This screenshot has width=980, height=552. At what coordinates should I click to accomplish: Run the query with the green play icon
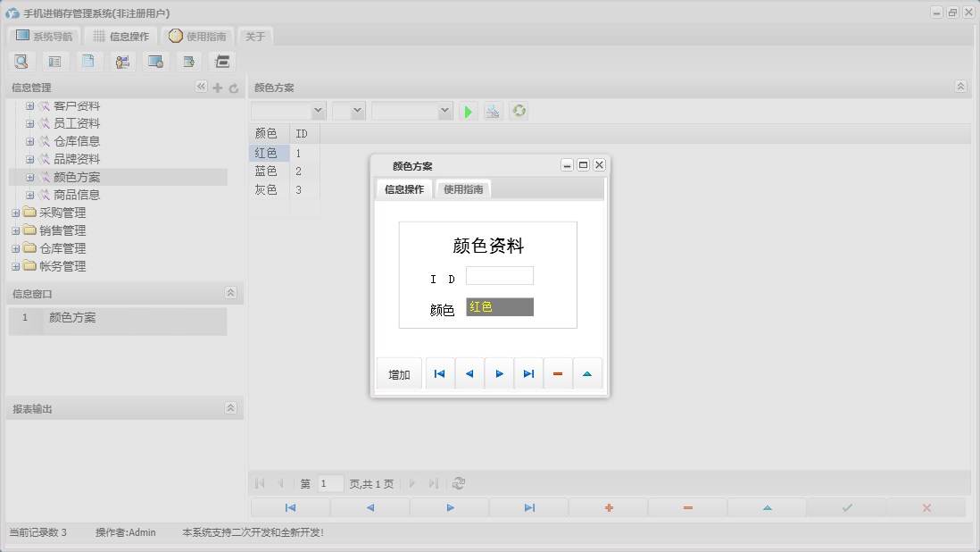[468, 111]
